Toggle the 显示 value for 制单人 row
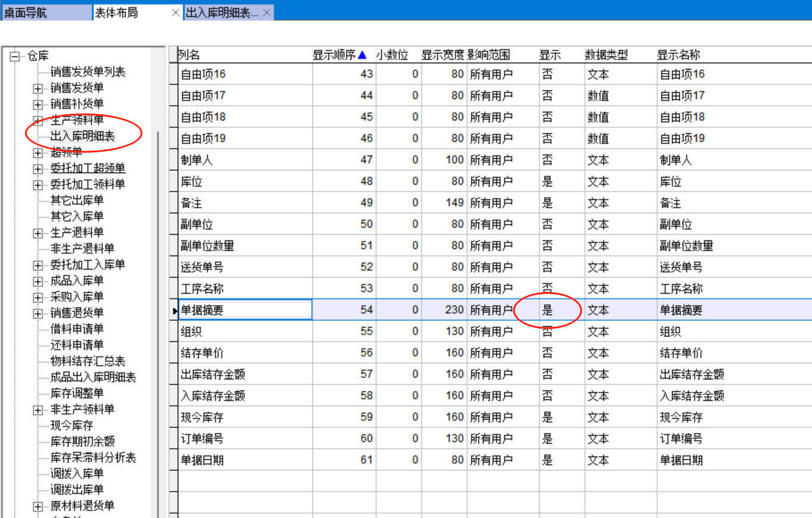This screenshot has height=518, width=812. coord(547,160)
